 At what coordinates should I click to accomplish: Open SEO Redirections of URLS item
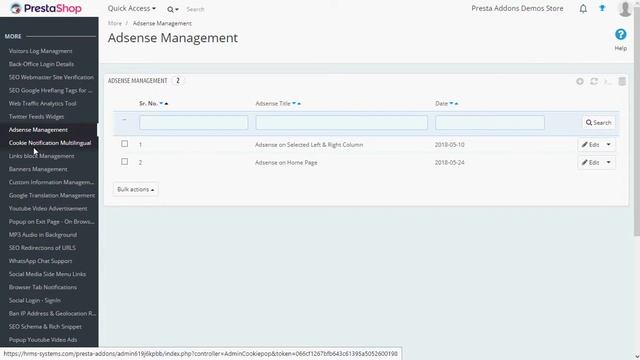[x=42, y=248]
